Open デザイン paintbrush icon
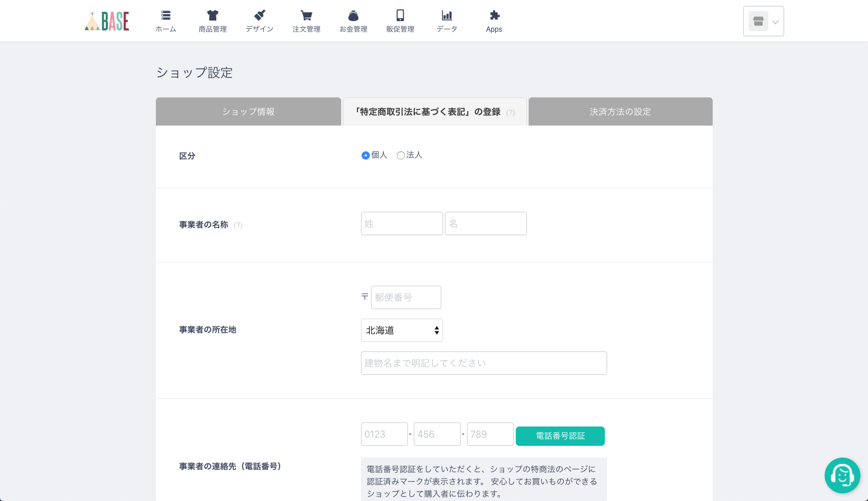Screen dimensions: 868x501 pyautogui.click(x=260, y=15)
